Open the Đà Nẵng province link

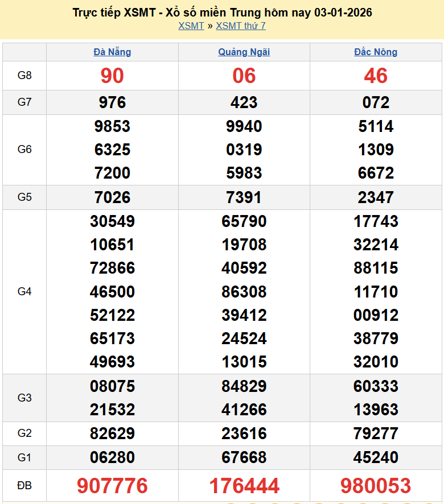[x=112, y=52]
